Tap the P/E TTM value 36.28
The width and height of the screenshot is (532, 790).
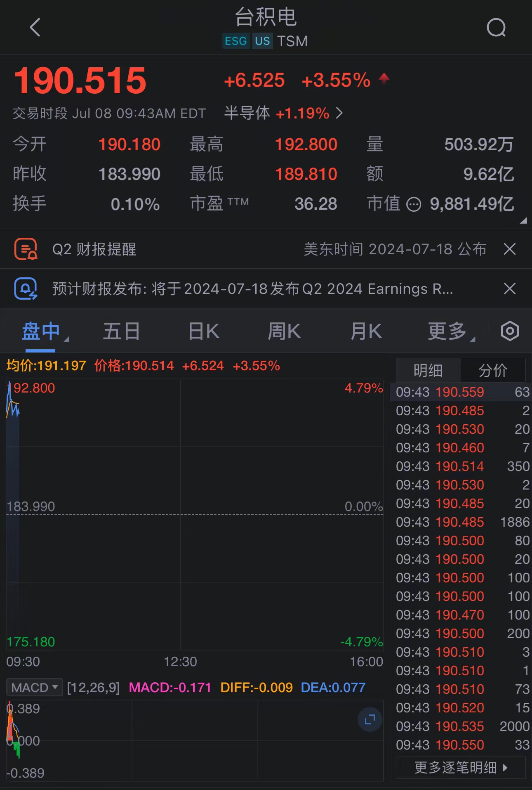tap(315, 204)
